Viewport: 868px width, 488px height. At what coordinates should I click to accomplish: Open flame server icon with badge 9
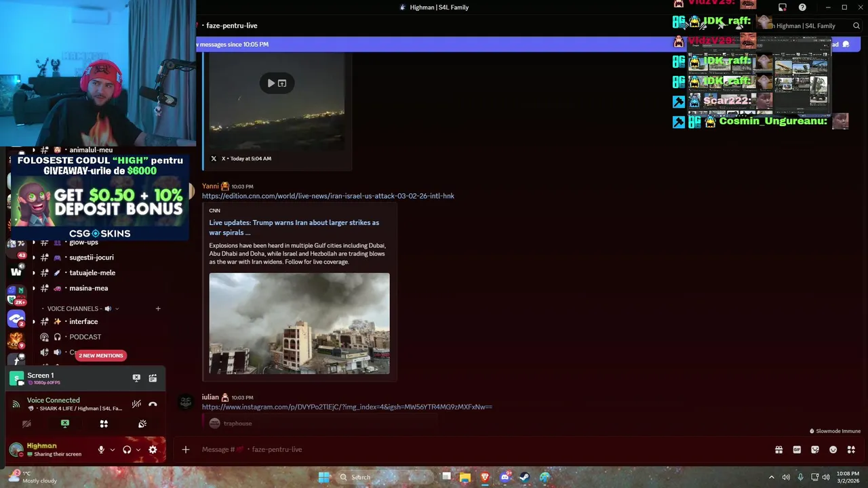[16, 339]
